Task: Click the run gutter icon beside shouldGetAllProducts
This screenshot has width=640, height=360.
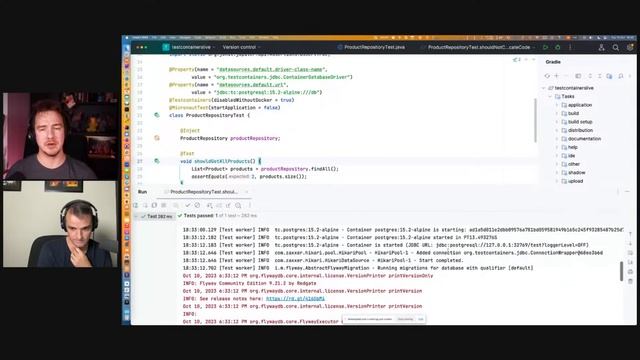Action: click(x=157, y=161)
